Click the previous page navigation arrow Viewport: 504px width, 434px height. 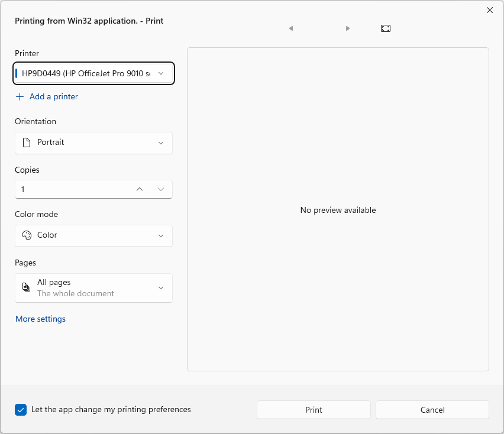click(x=290, y=28)
